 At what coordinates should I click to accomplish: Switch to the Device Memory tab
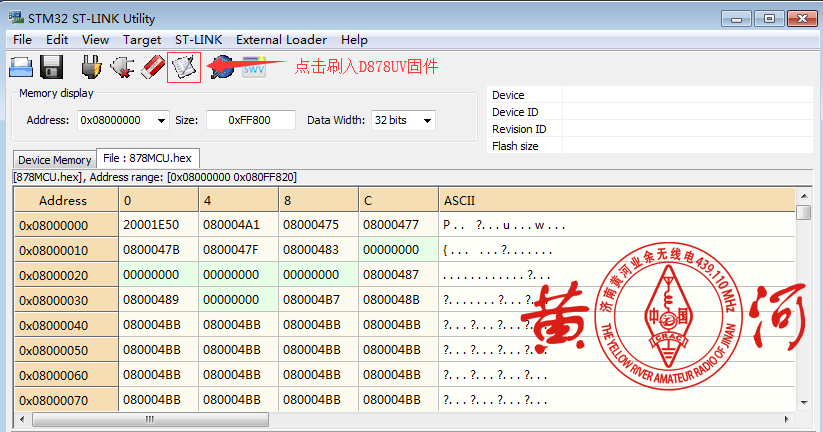coord(55,160)
